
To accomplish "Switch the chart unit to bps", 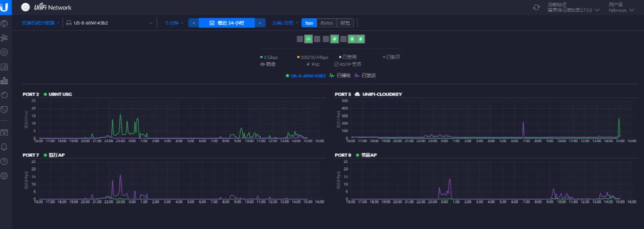I will pos(309,23).
